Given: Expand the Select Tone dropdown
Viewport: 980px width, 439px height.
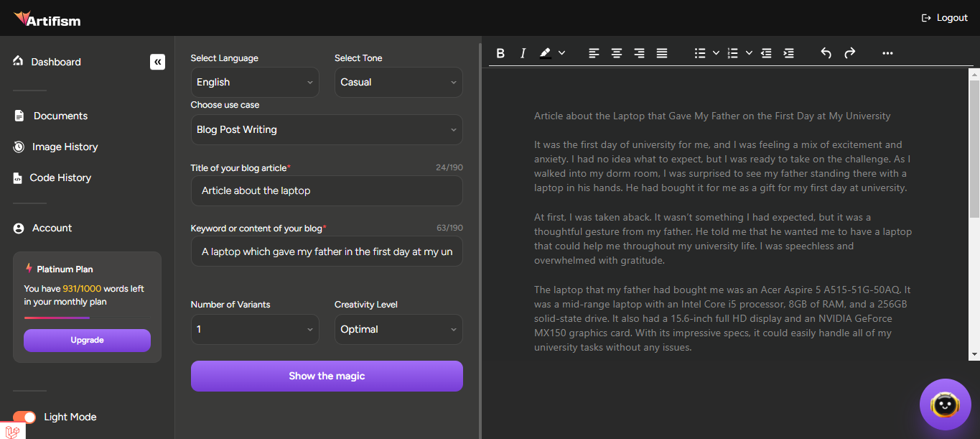Looking at the screenshot, I should (x=398, y=83).
